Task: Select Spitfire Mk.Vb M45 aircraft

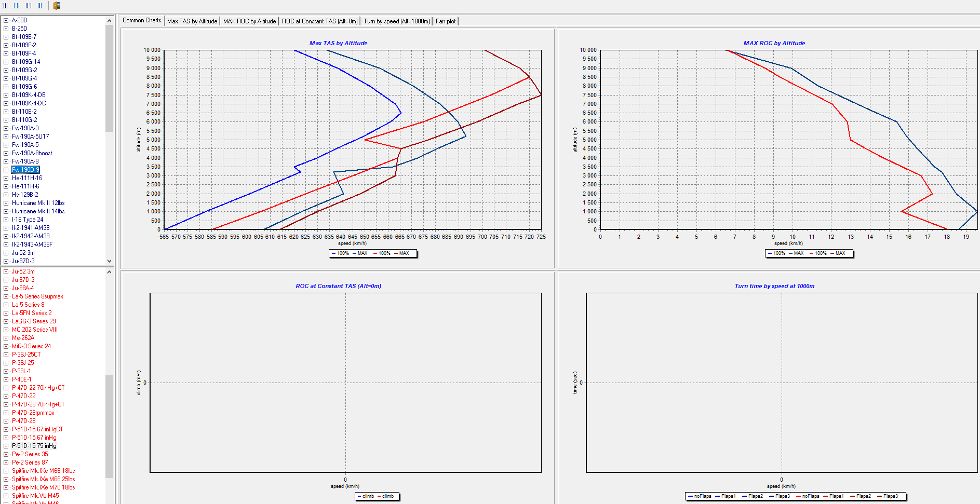Action: pos(35,496)
